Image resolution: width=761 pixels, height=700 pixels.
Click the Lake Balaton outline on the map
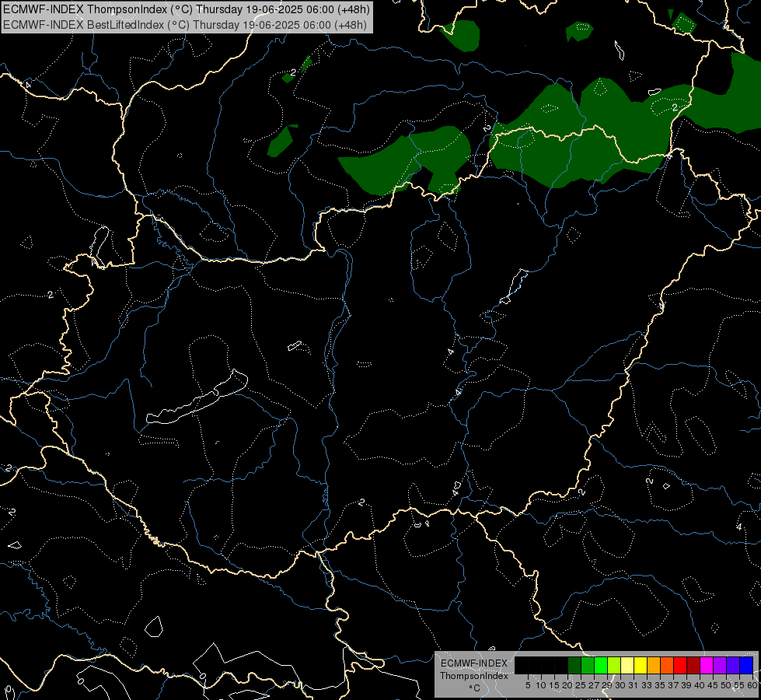tap(197, 397)
